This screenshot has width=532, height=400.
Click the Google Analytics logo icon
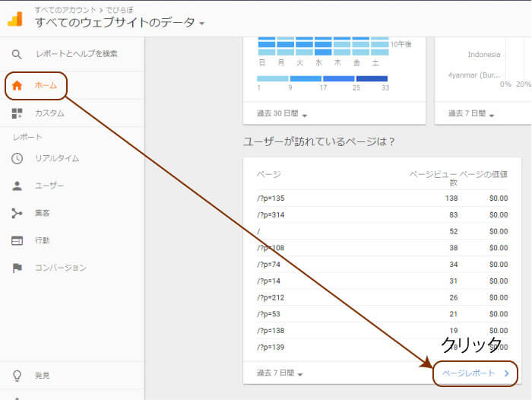pyautogui.click(x=15, y=19)
